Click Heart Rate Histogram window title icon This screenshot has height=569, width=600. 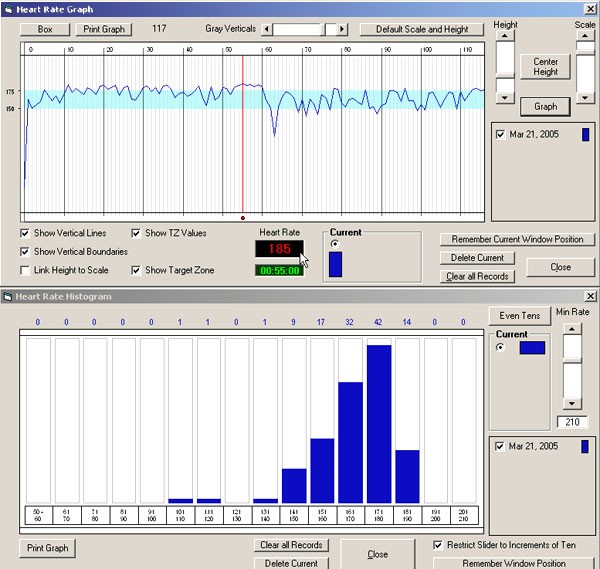click(x=8, y=296)
